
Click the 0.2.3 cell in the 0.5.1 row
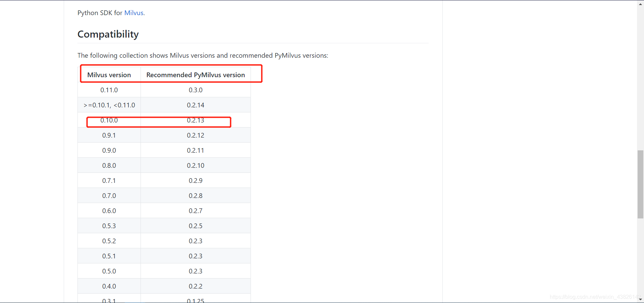pyautogui.click(x=196, y=256)
